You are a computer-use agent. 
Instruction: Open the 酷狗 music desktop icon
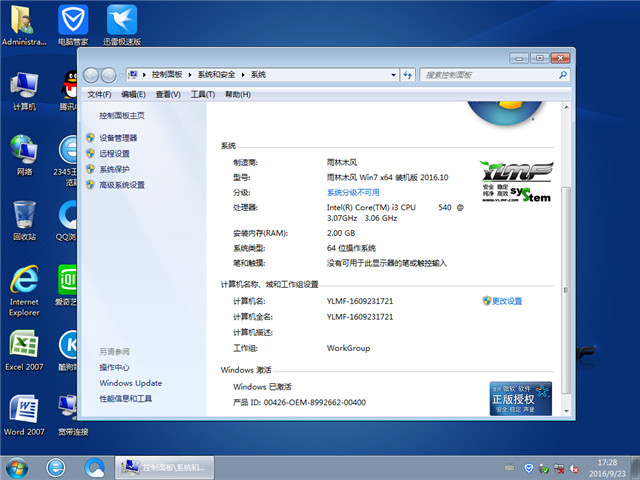pos(68,351)
